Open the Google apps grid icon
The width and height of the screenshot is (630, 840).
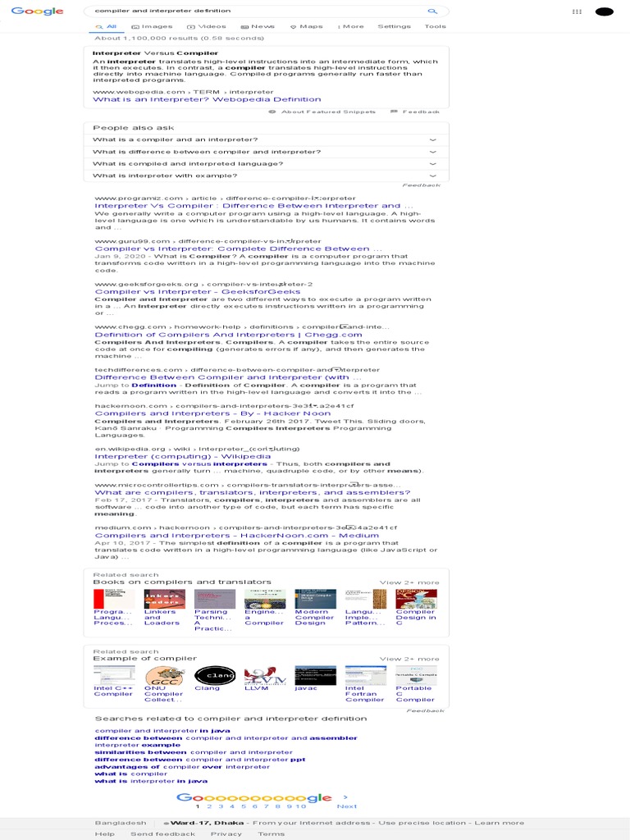click(577, 11)
